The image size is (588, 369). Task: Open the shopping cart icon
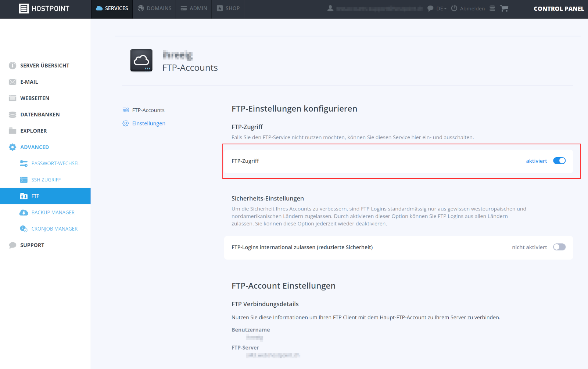pos(504,8)
